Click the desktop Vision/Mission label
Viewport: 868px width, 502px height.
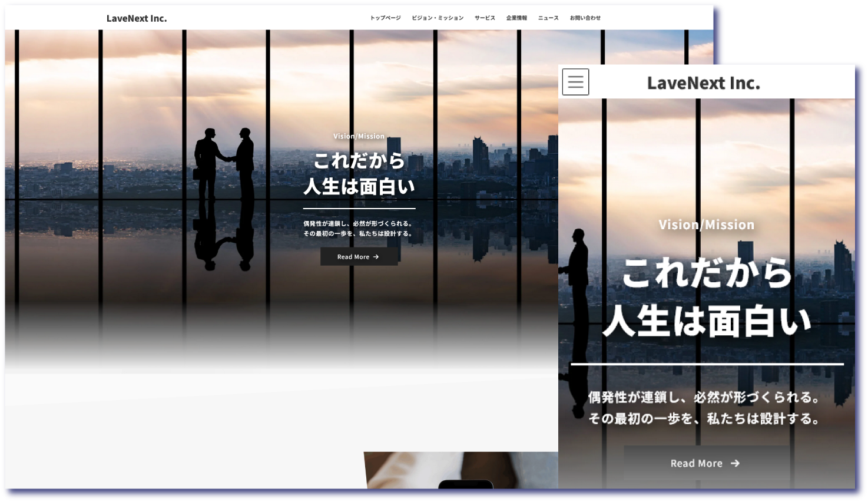coord(359,136)
